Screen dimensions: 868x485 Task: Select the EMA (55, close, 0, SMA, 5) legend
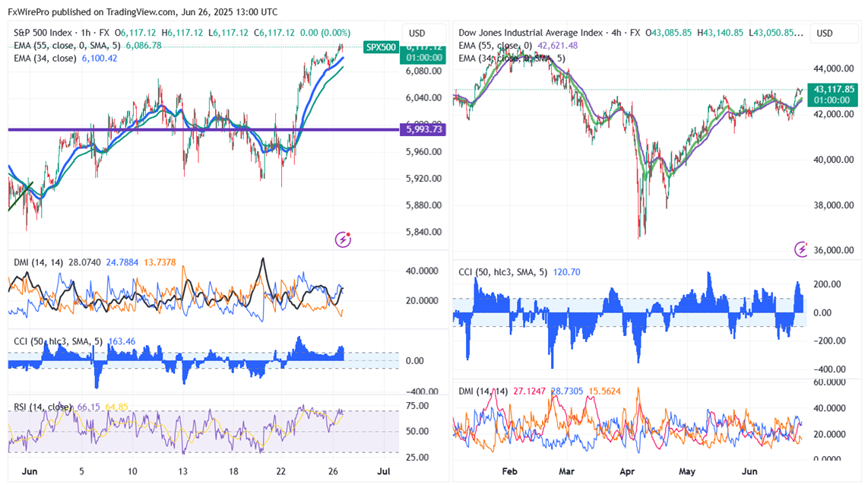67,46
